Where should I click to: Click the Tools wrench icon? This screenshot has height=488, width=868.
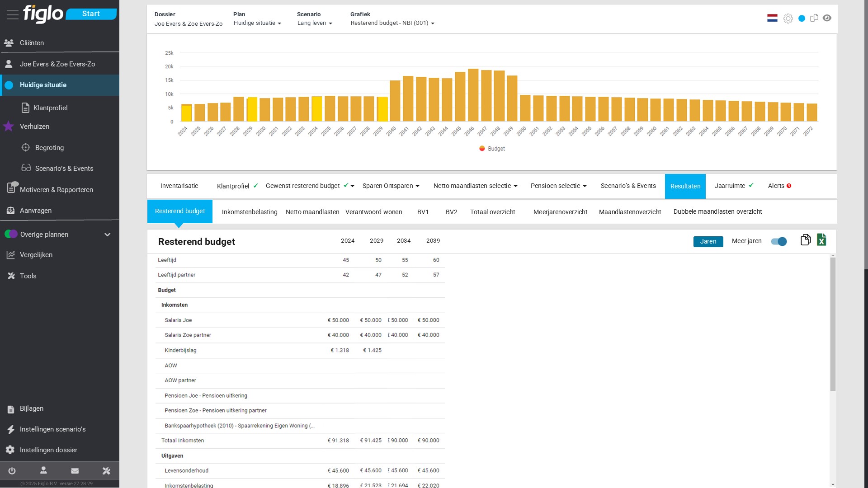[11, 276]
